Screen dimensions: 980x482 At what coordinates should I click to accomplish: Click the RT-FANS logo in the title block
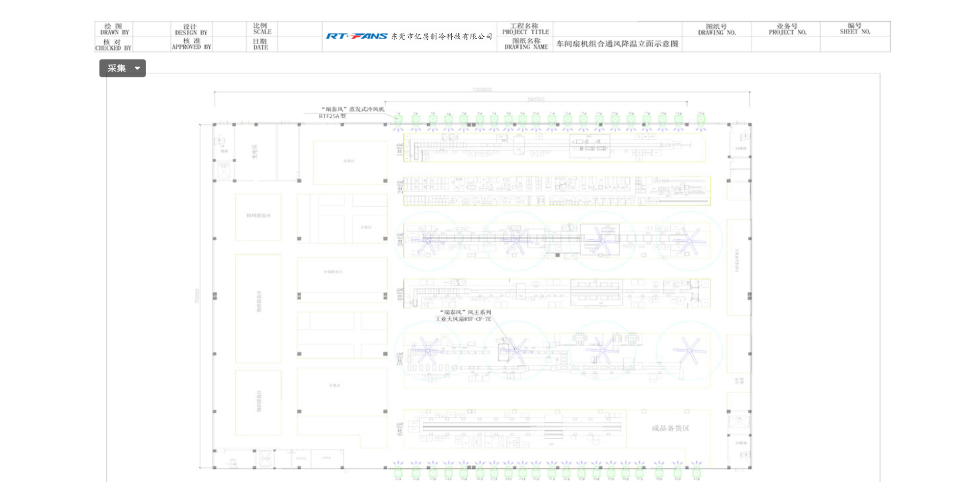pos(356,36)
